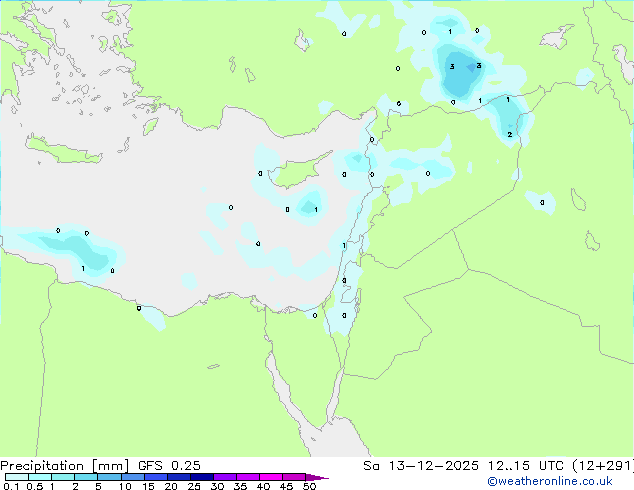Click the '2' precipitation value on the map

(x=509, y=135)
